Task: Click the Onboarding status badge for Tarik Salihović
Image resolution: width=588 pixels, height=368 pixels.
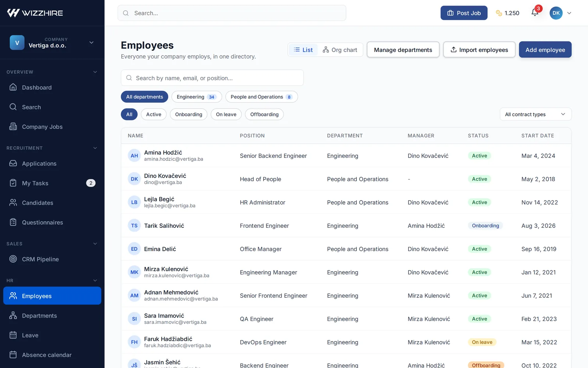Action: click(485, 226)
